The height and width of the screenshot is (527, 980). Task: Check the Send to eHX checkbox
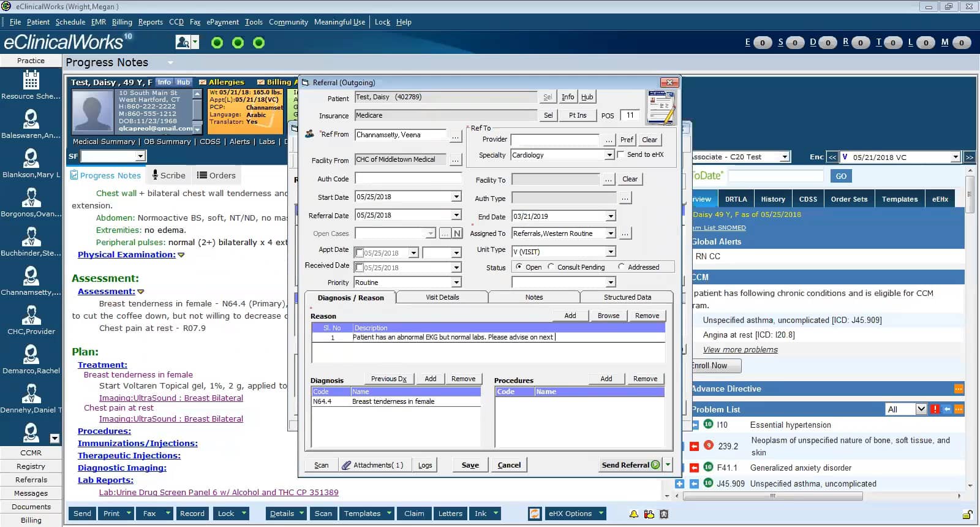(x=621, y=154)
